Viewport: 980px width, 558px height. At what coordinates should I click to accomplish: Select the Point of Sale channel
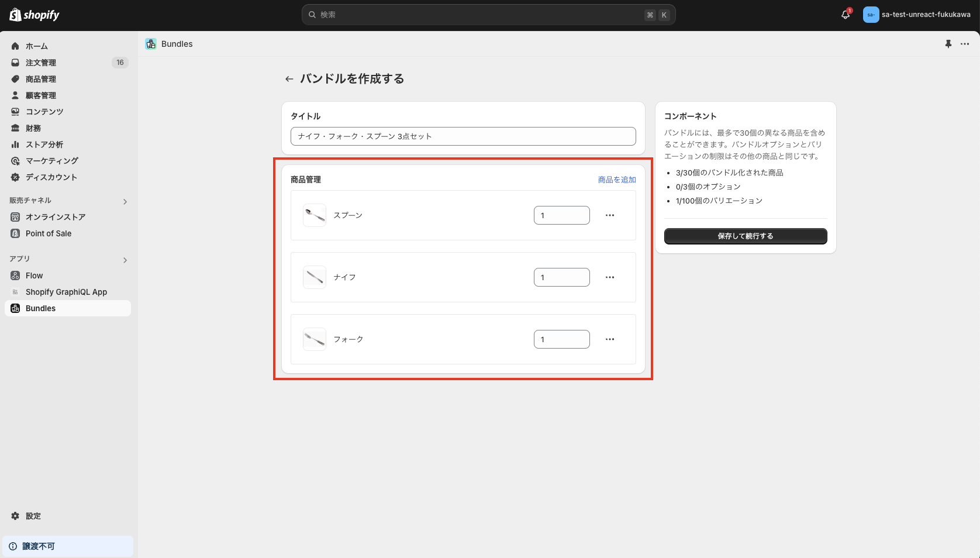(x=47, y=233)
